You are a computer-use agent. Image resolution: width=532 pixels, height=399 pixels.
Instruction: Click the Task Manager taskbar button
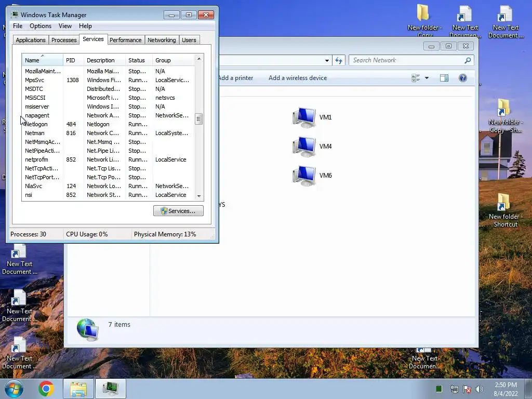(x=111, y=389)
